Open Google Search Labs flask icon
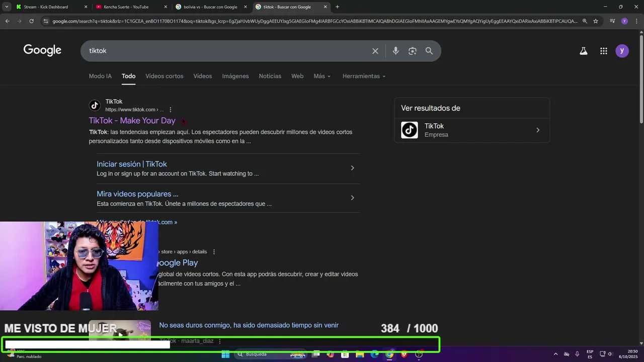 [584, 51]
